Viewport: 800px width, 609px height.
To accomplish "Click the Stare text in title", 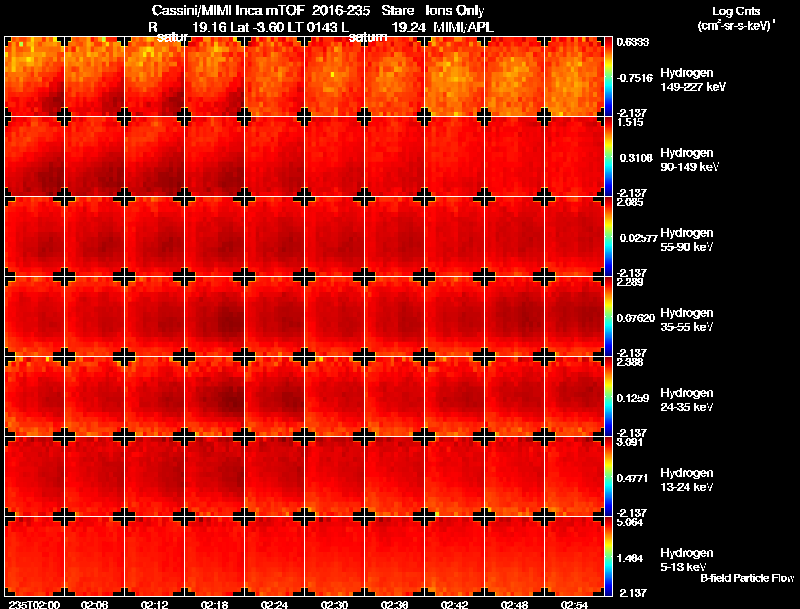I will [398, 10].
